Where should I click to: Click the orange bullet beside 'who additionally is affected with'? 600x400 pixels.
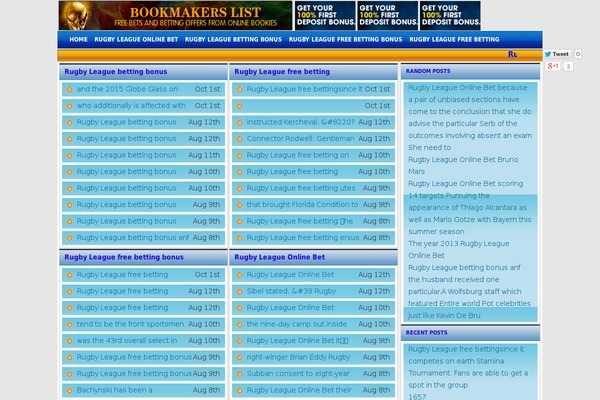click(69, 106)
